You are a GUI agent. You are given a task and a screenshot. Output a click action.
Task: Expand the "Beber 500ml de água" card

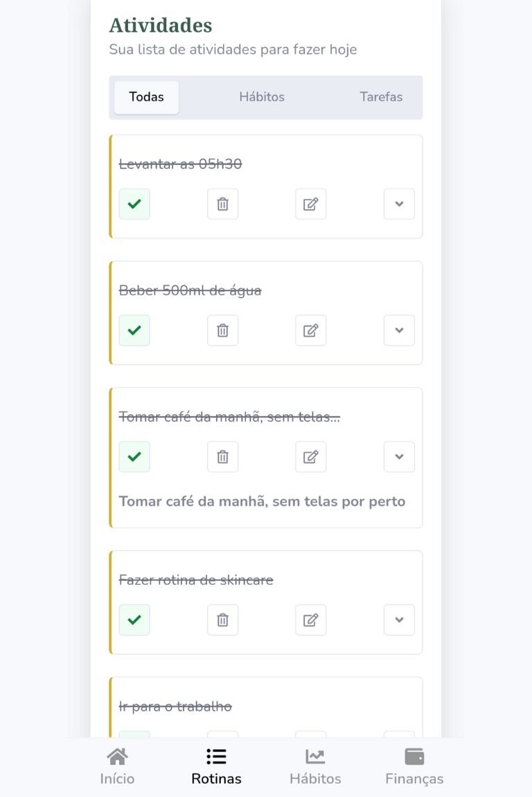coord(398,331)
